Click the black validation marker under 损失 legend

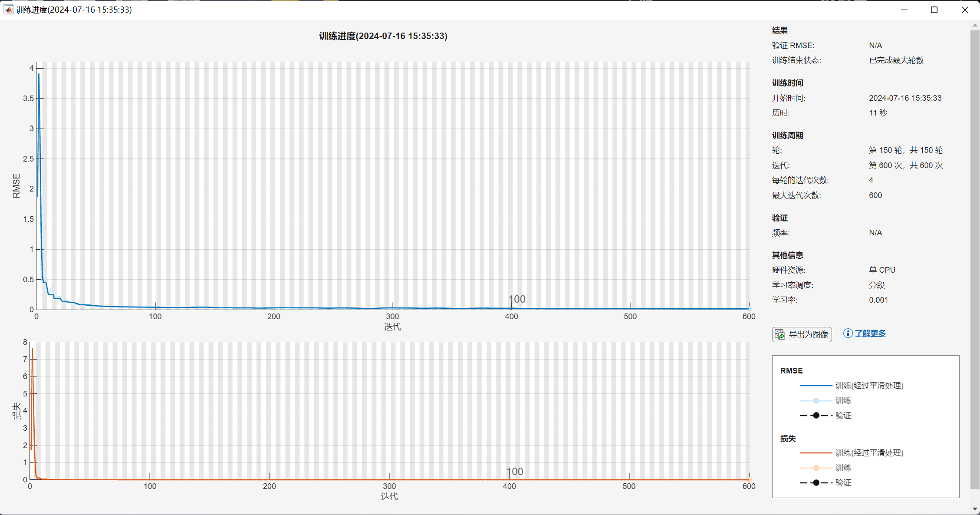816,482
